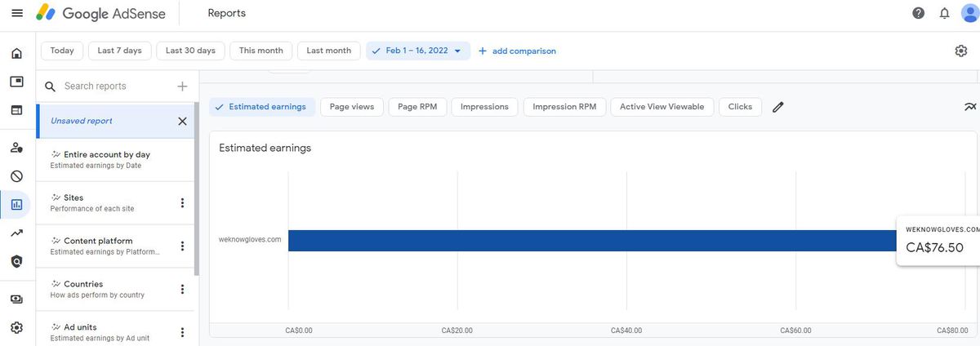Click the CA$0.00 axis label
The height and width of the screenshot is (346, 980).
pos(299,330)
